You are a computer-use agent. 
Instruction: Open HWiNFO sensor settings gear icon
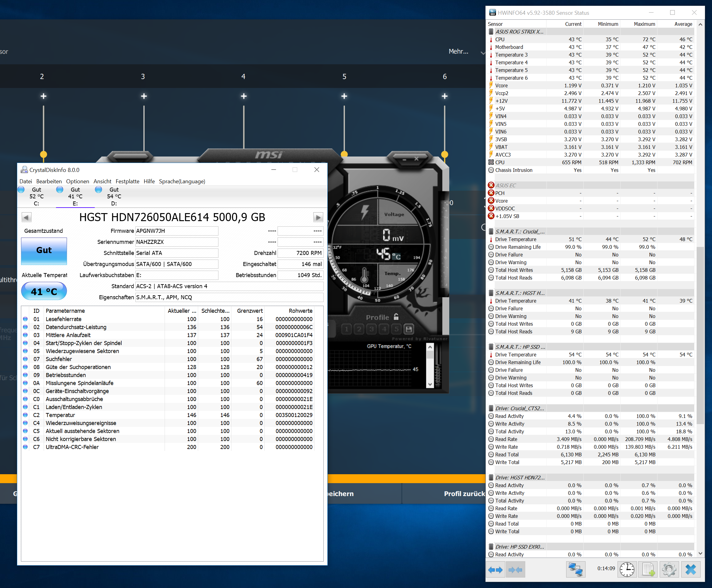click(669, 570)
